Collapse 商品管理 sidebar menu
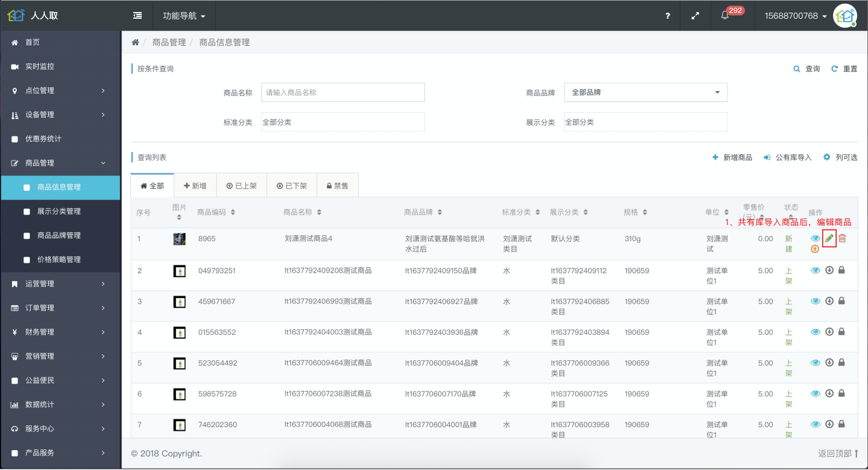 pyautogui.click(x=60, y=163)
